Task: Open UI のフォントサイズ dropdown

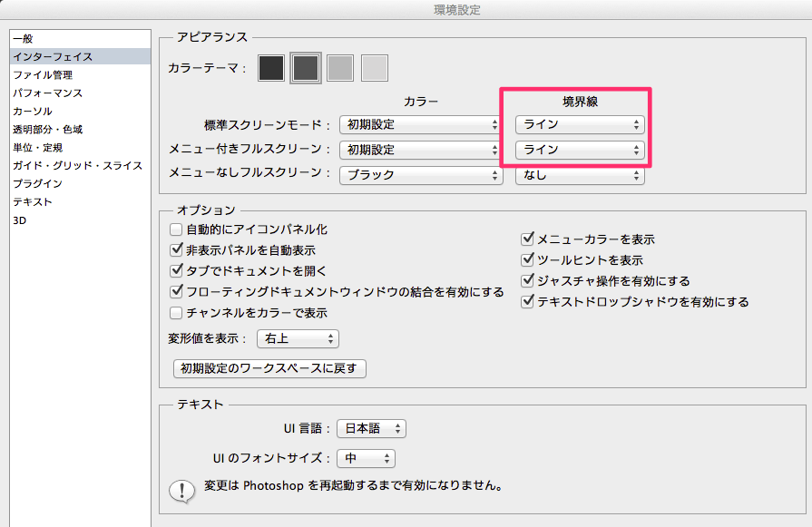Action: coord(366,459)
